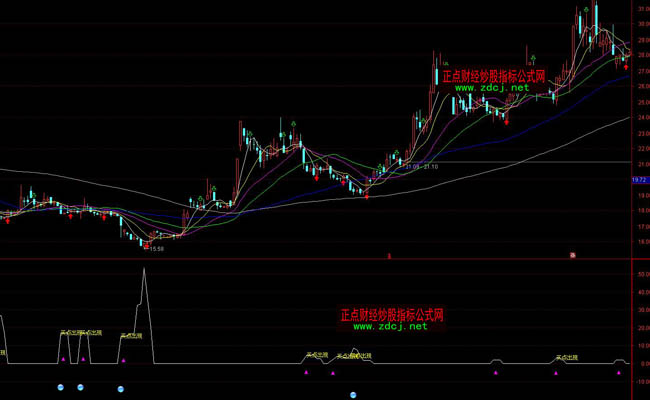Select the highlighted 19.72 price tag on the right axis

click(639, 180)
